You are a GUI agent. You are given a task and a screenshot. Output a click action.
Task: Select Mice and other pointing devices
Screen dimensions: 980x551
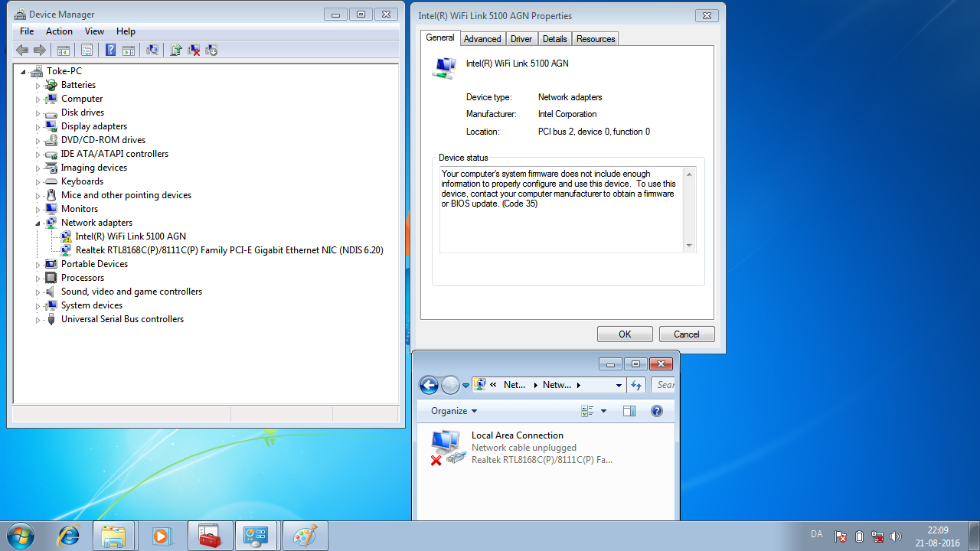(x=126, y=195)
